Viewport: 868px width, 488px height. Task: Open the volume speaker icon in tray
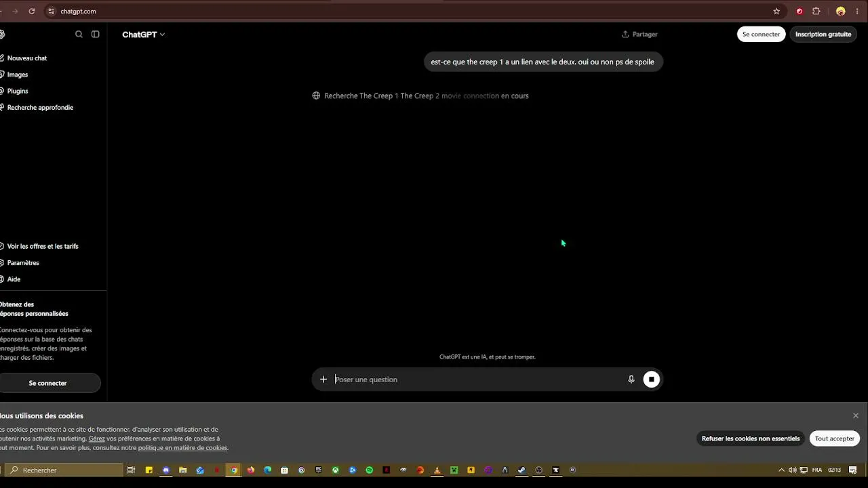coord(792,470)
